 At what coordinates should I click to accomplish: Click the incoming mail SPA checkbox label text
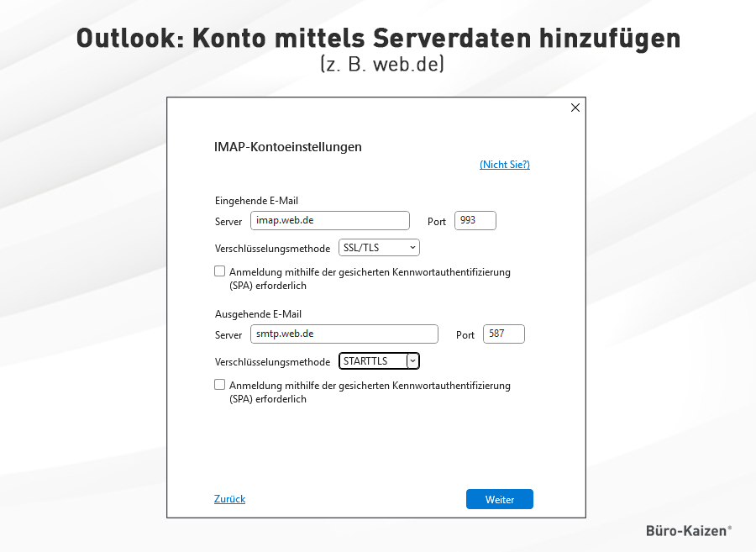click(x=370, y=272)
